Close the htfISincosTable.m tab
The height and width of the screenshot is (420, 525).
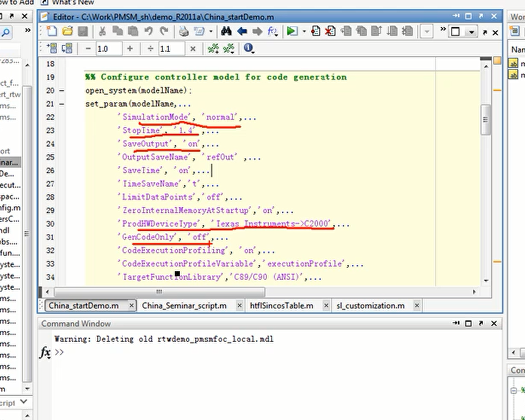click(325, 306)
